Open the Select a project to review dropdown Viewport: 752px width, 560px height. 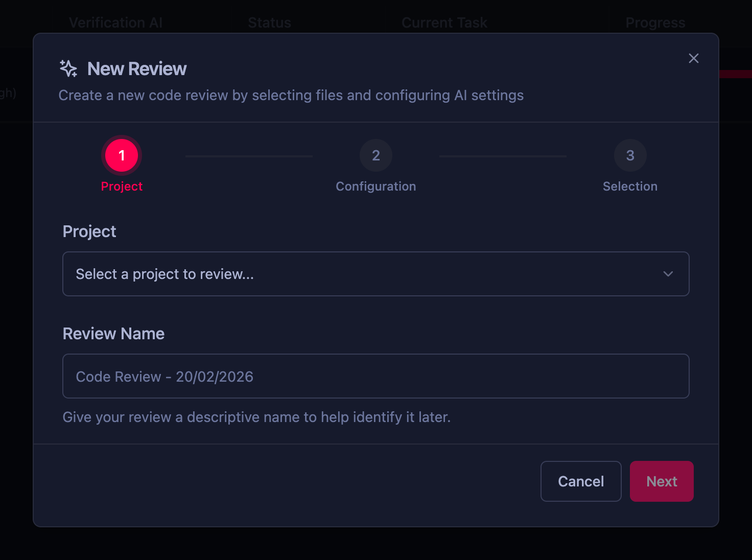click(376, 274)
